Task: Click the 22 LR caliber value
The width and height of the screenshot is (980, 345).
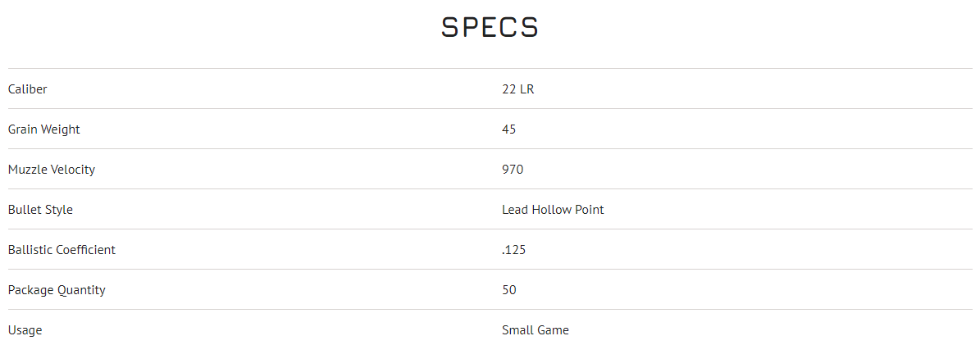Action: tap(517, 89)
